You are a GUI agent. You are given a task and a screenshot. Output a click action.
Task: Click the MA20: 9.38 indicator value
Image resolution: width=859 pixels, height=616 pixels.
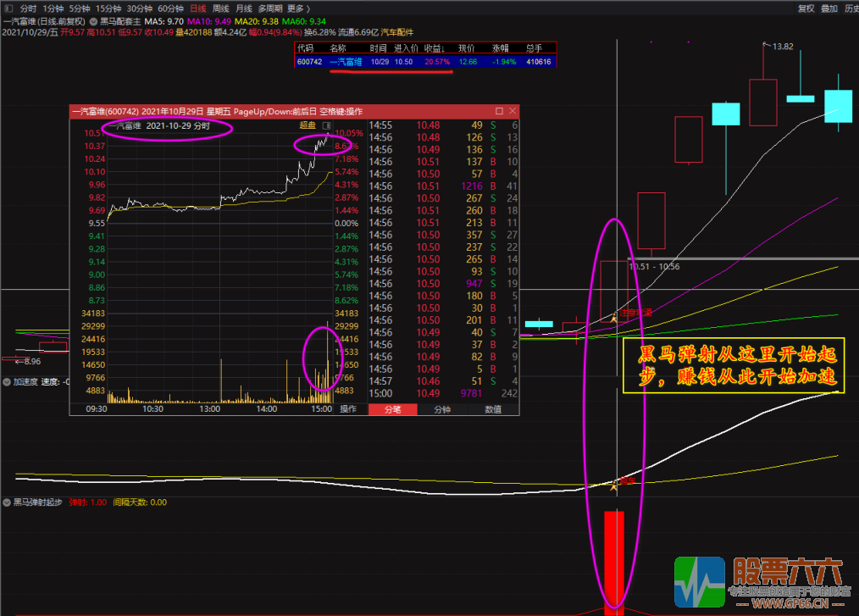pos(257,21)
